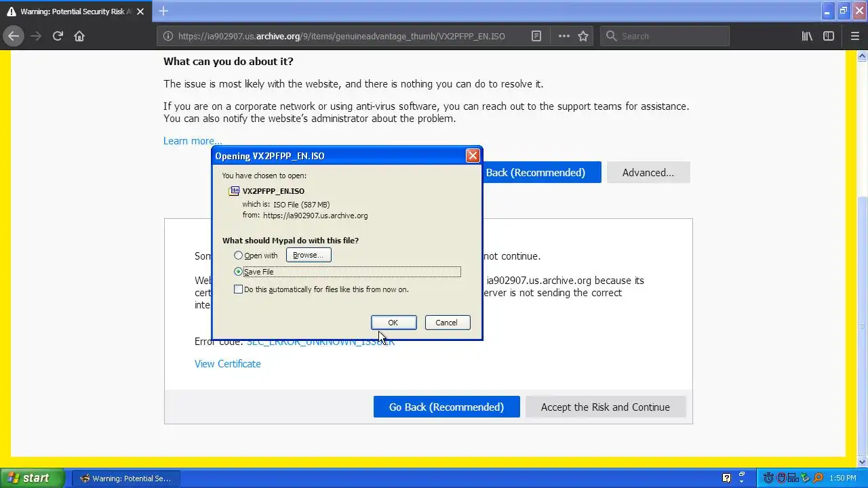
Task: Click the 'ISO File (587 MB)' text
Action: pyautogui.click(x=301, y=204)
